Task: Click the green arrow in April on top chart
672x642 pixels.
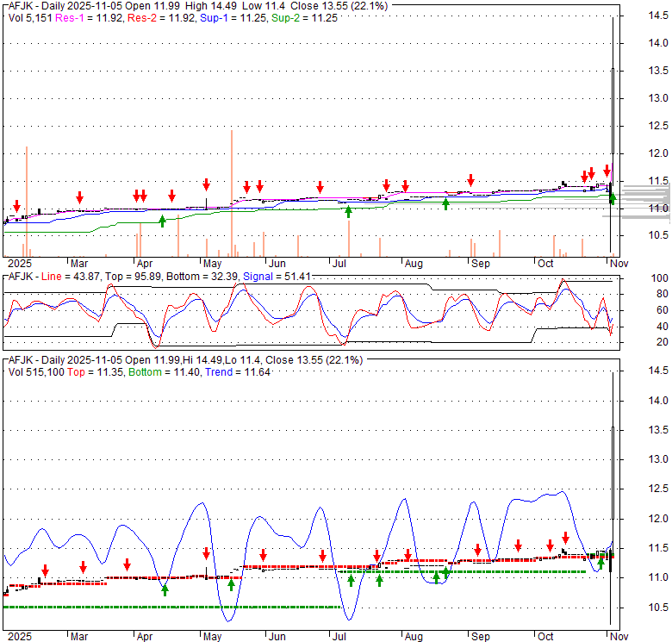Action: 163,221
